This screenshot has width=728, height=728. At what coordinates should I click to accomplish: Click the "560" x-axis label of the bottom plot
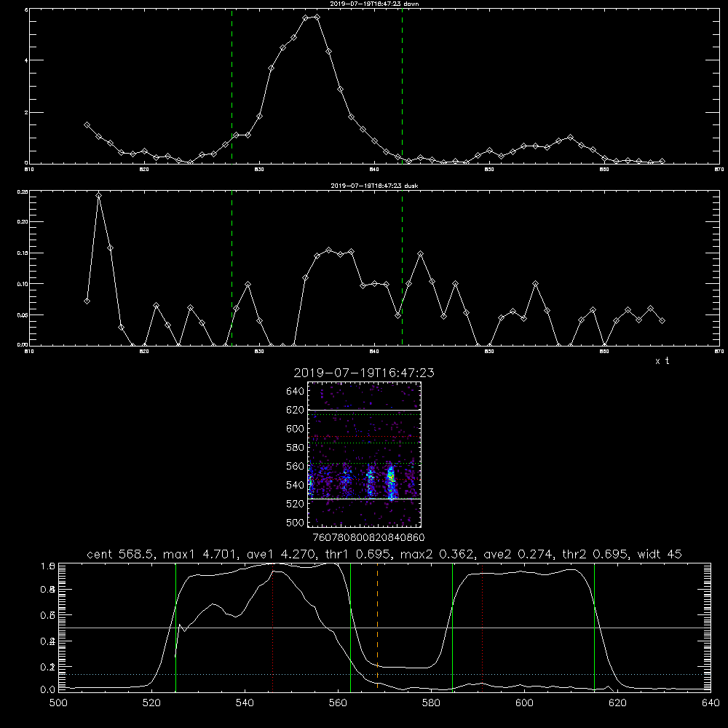(338, 703)
